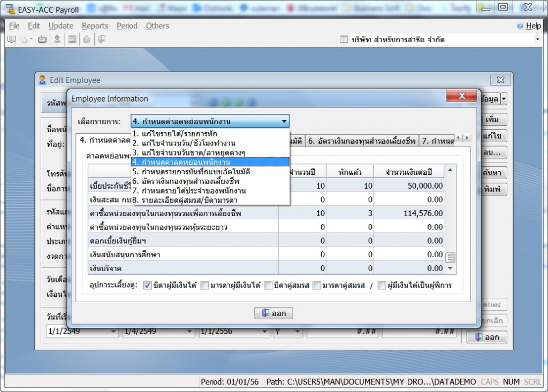Click the open book icon in toolbar
This screenshot has width=548, height=392.
tap(12, 39)
